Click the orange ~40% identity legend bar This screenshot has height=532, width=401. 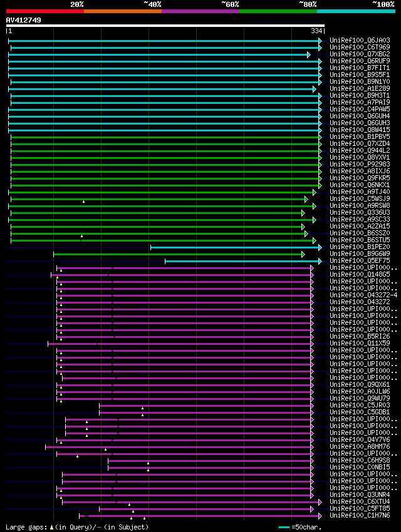pyautogui.click(x=123, y=11)
